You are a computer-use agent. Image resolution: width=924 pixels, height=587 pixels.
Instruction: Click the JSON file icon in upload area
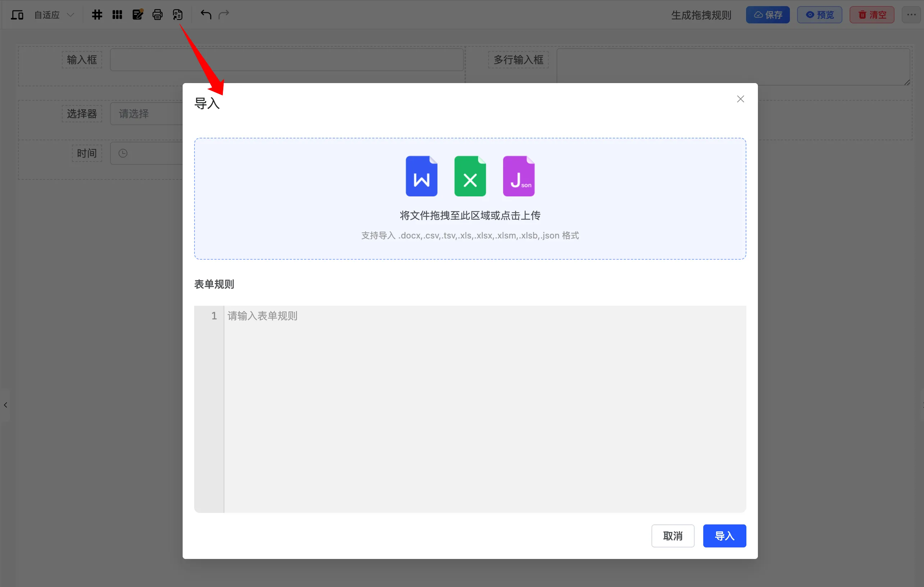(518, 176)
